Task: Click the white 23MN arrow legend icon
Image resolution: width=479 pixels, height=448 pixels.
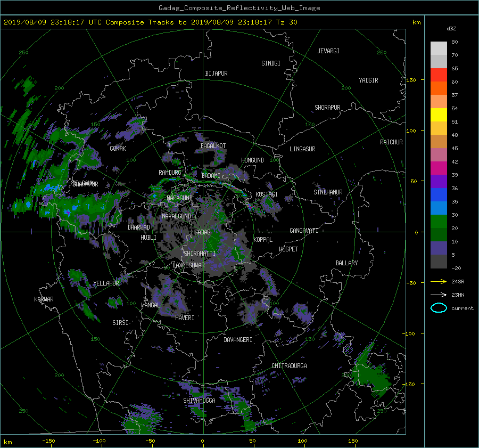Action: point(439,295)
